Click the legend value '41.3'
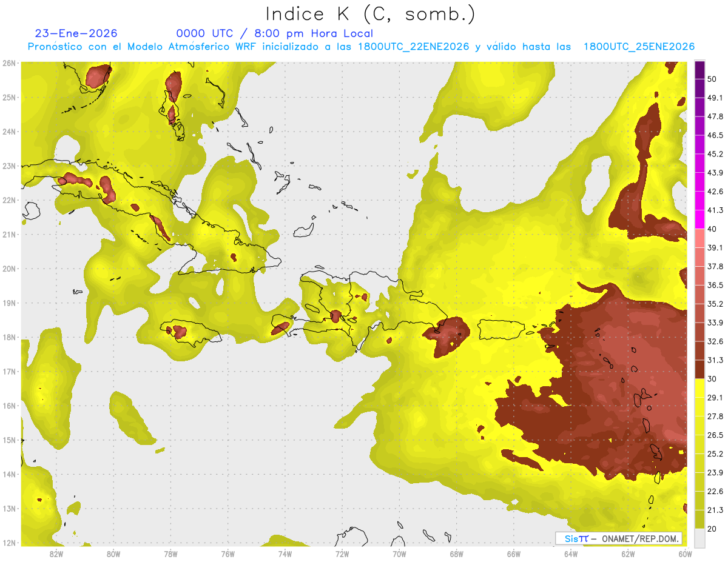 [x=715, y=210]
